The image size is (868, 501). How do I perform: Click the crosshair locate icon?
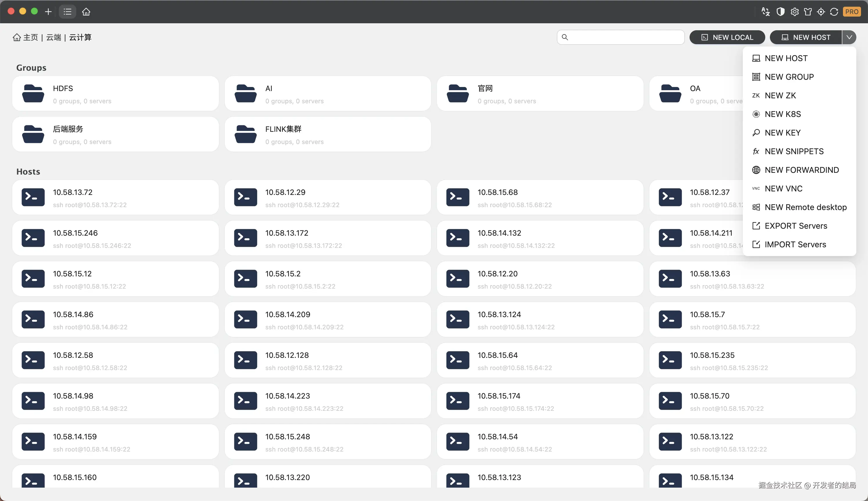tap(821, 12)
